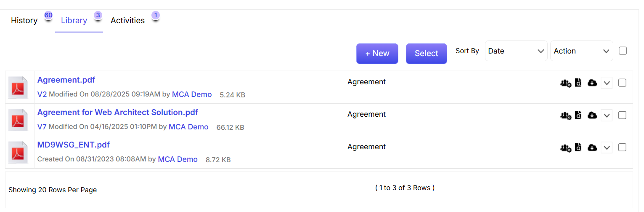Switch to the Activities tab
This screenshot has height=212, width=644.
point(128,21)
